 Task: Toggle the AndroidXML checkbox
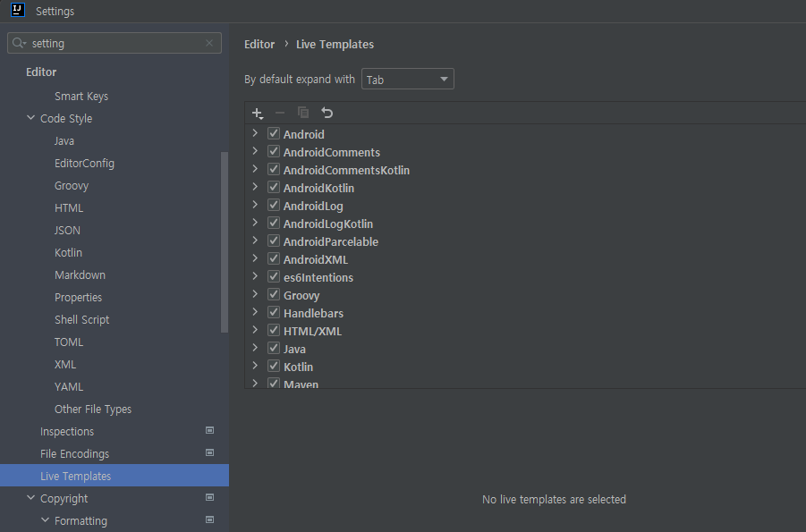coord(274,259)
